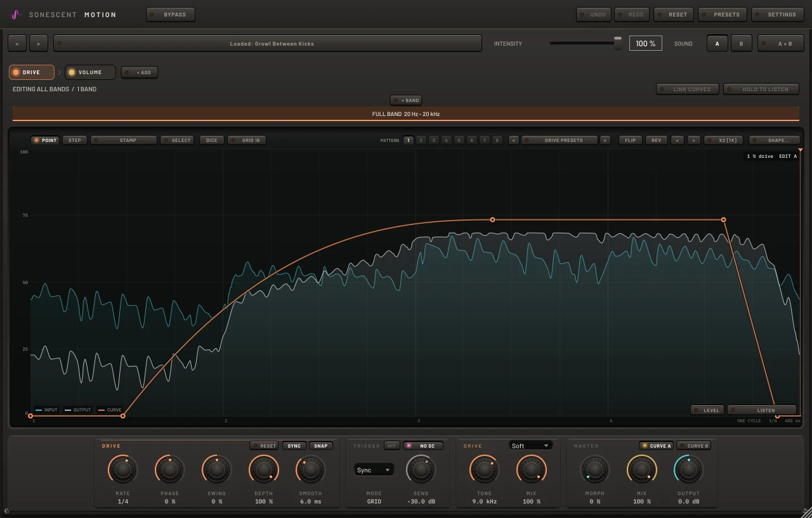
Task: Click the Intensity 100 % value field
Action: click(645, 44)
